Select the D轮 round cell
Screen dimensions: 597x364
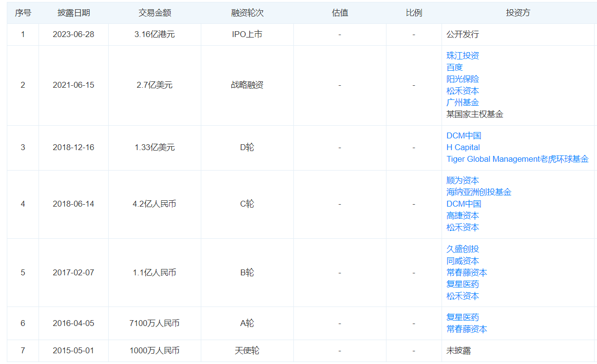(247, 148)
